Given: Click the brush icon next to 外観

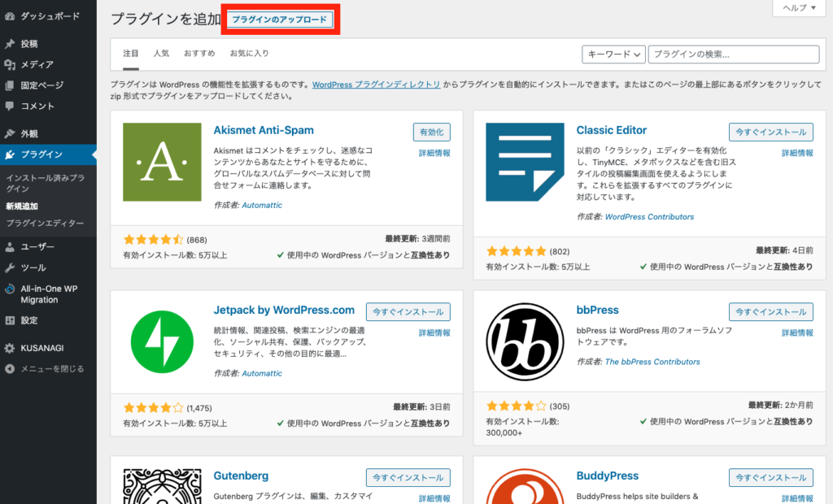Looking at the screenshot, I should point(10,133).
